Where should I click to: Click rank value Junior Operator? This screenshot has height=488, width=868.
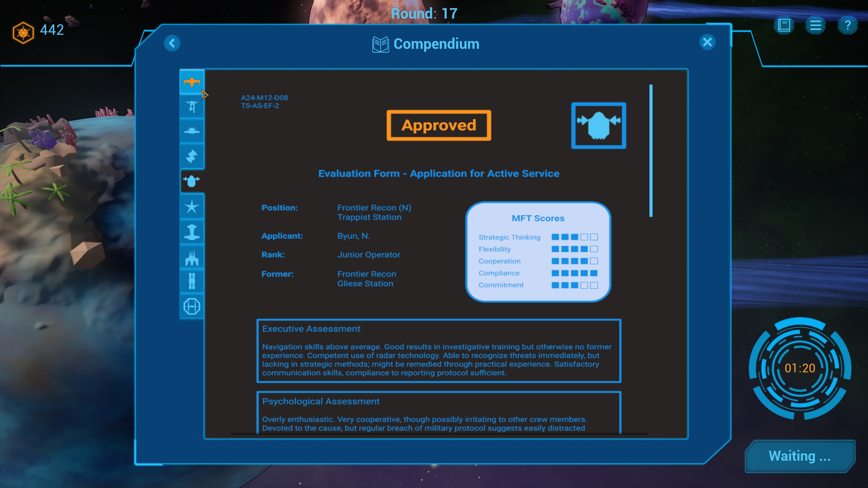369,255
